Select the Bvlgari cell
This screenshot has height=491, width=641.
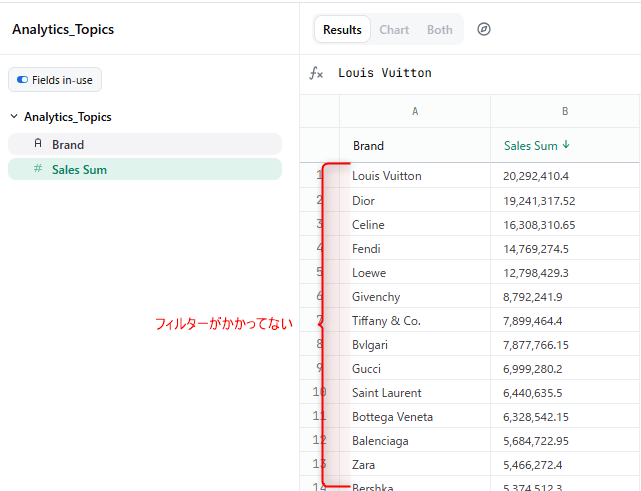pyautogui.click(x=415, y=345)
